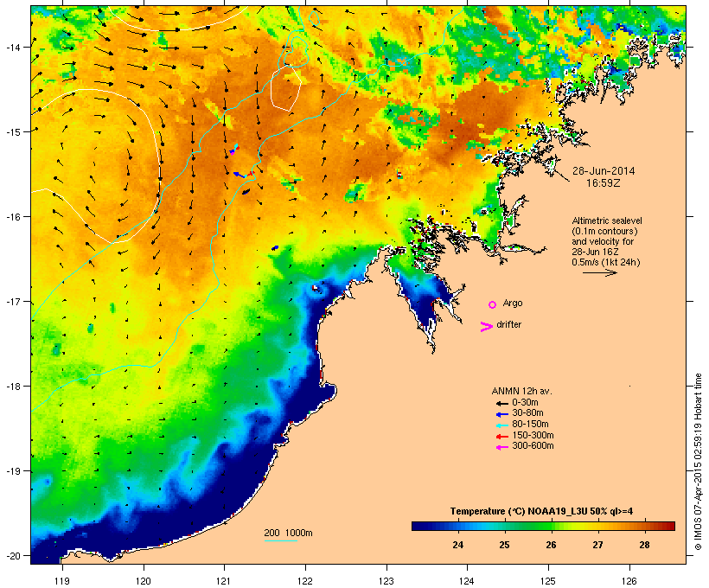Click the longitude label 124

(x=467, y=581)
